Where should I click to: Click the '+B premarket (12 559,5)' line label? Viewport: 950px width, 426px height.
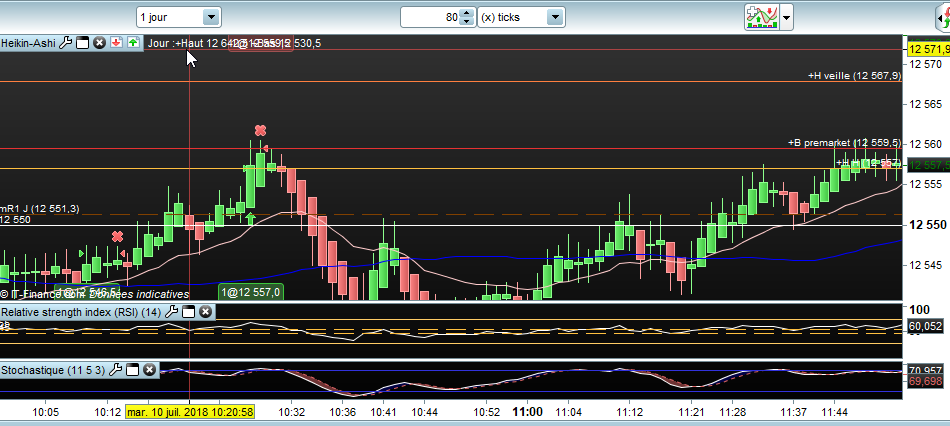point(845,143)
